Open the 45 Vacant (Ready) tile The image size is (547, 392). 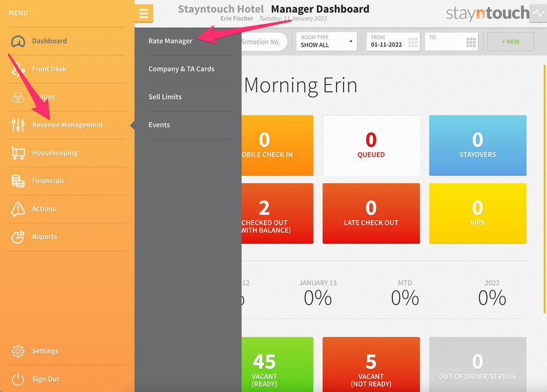tap(277, 365)
